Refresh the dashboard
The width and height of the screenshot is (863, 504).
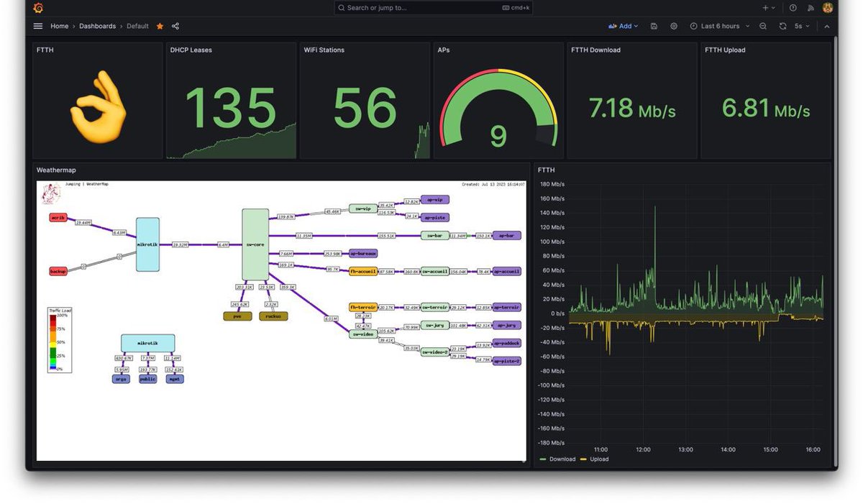click(x=782, y=26)
